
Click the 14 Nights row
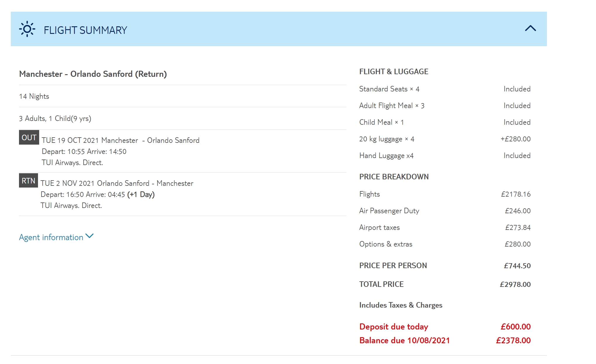click(34, 96)
